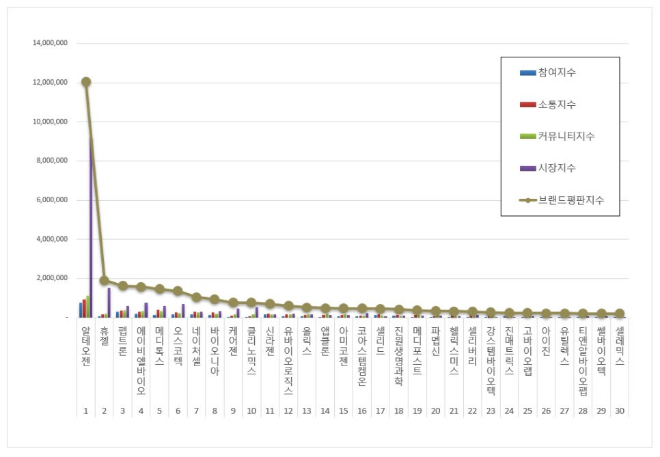This screenshot has height=457, width=660.
Task: Click the 12,000,000 peak data point marker
Action: click(86, 82)
